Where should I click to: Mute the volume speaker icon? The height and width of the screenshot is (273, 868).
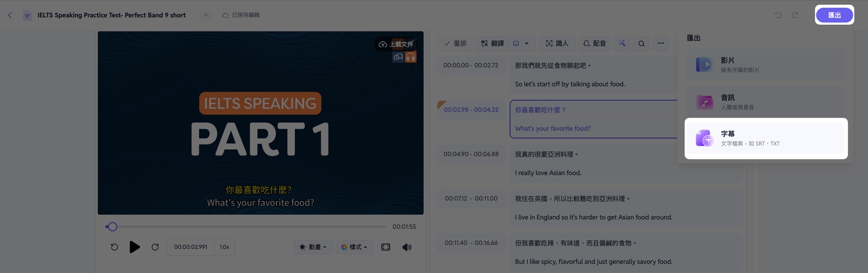pos(407,247)
